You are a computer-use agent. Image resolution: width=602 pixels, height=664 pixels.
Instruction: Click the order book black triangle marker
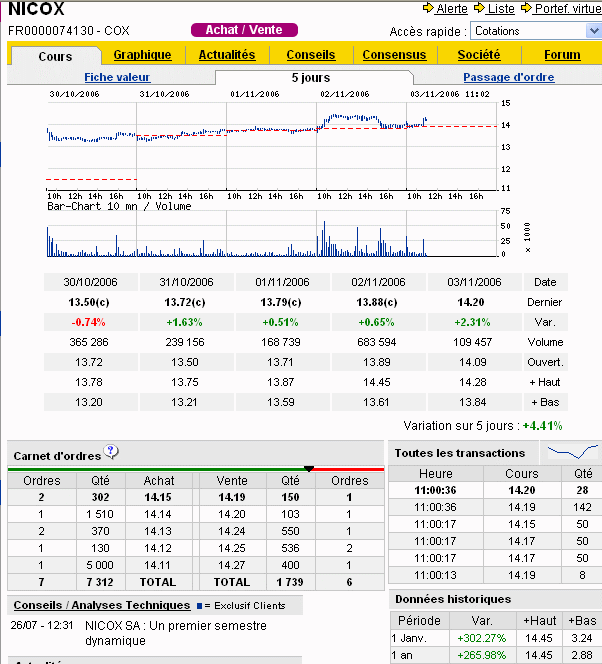point(309,469)
